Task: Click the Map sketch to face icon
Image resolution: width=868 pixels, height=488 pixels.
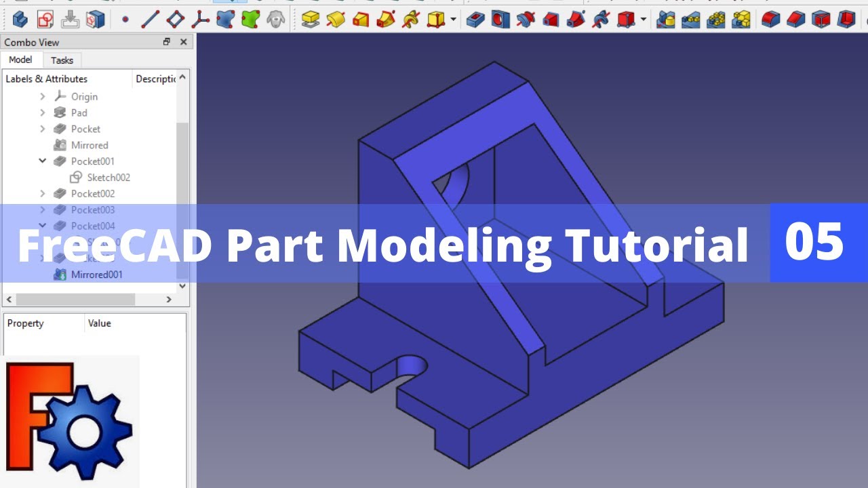Action: point(95,19)
